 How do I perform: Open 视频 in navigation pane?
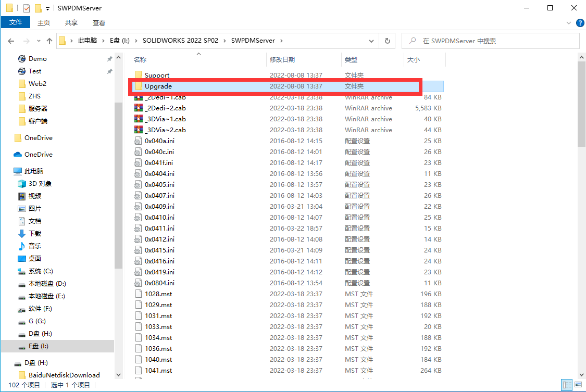(x=35, y=196)
